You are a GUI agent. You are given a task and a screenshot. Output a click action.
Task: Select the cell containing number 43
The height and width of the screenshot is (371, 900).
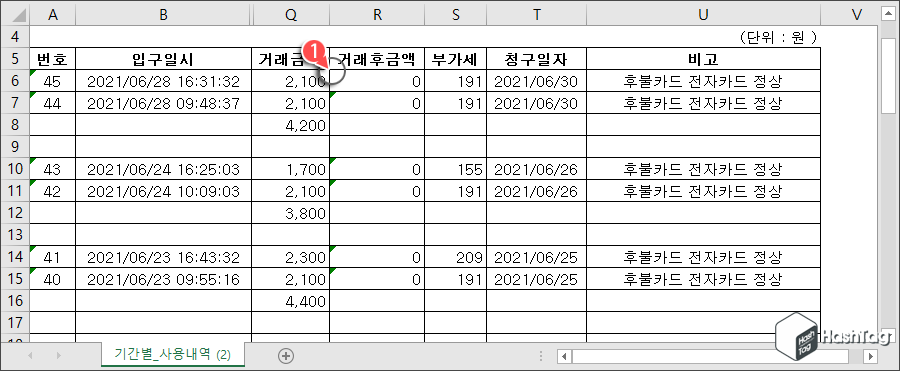52,169
